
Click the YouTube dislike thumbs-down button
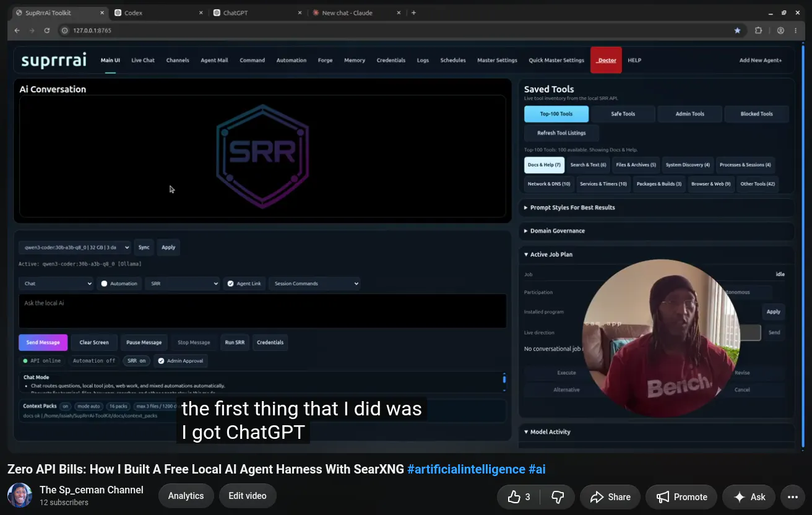pyautogui.click(x=558, y=497)
